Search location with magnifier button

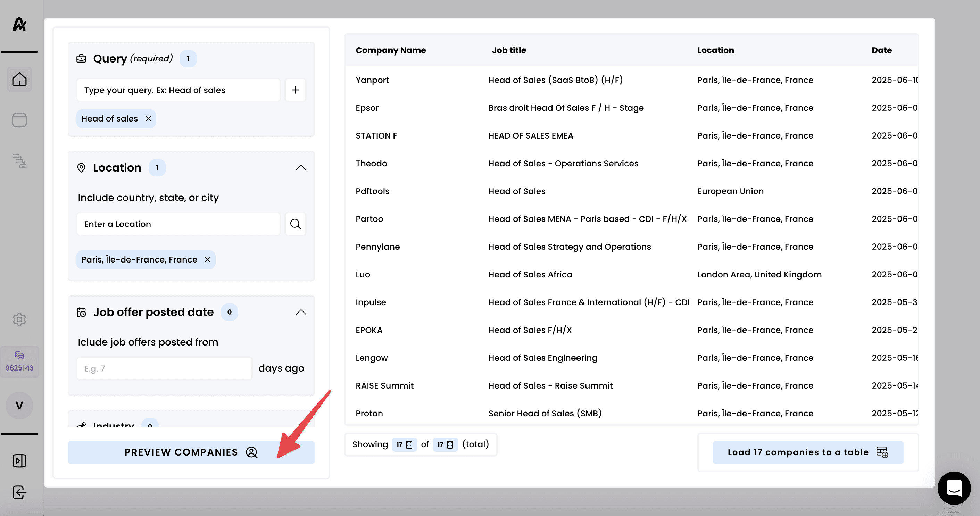click(295, 224)
